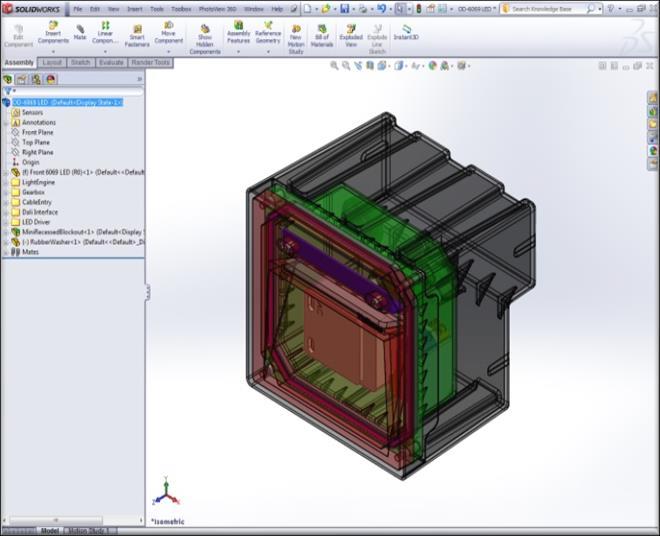
Task: Open the dropdown arrow under Insert Components
Action: click(53, 52)
